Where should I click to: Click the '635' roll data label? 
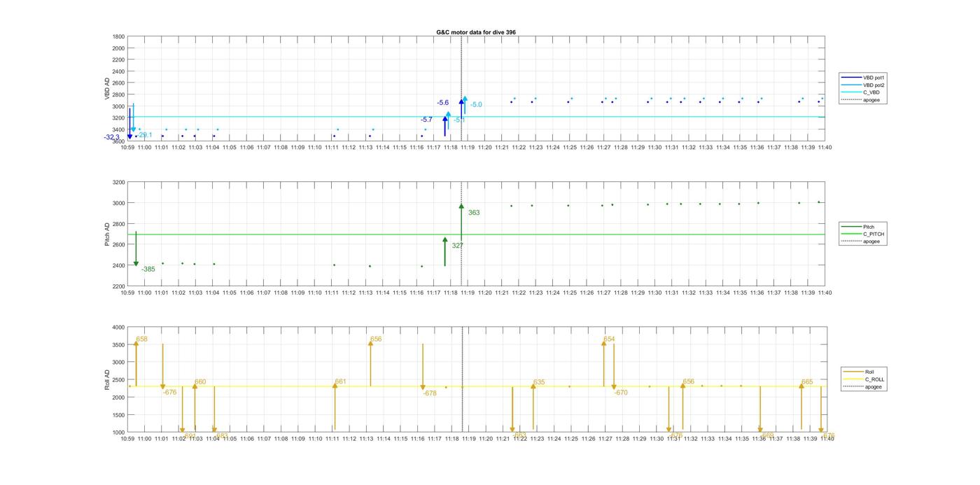pos(539,383)
